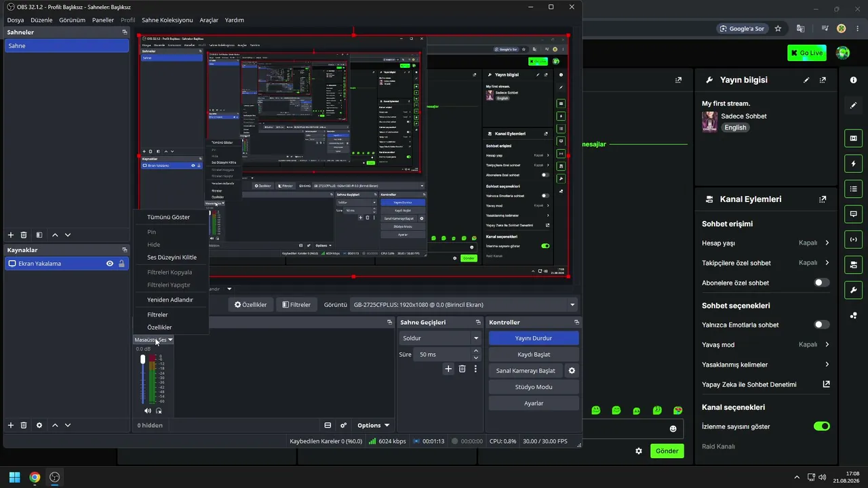Open info icon in Kick sidebar
This screenshot has height=488, width=868.
[853, 80]
